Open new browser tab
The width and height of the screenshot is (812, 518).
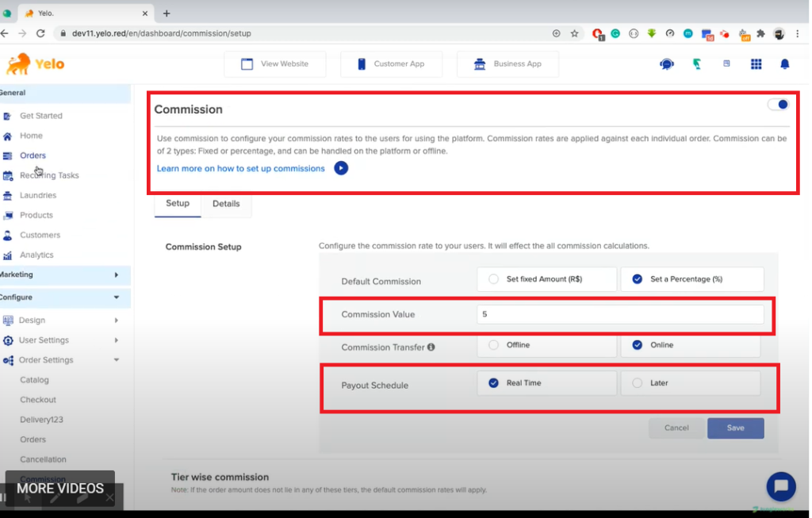(x=167, y=13)
